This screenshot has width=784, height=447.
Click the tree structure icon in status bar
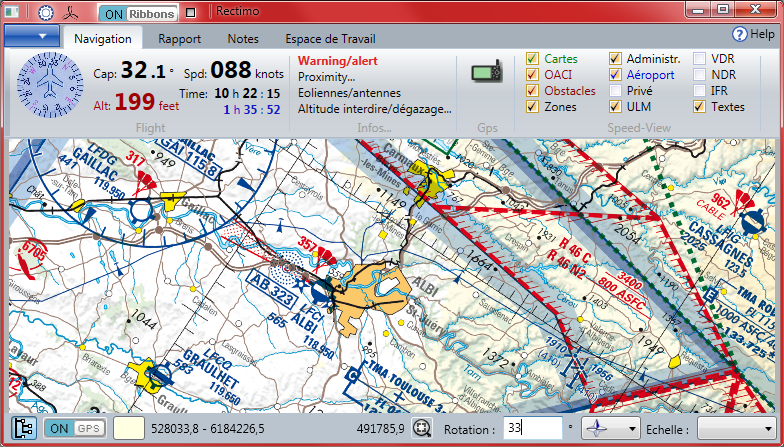[24, 428]
